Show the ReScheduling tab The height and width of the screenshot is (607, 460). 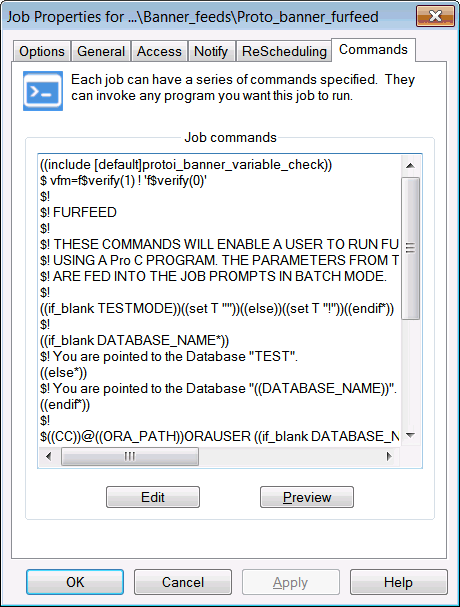tap(284, 51)
